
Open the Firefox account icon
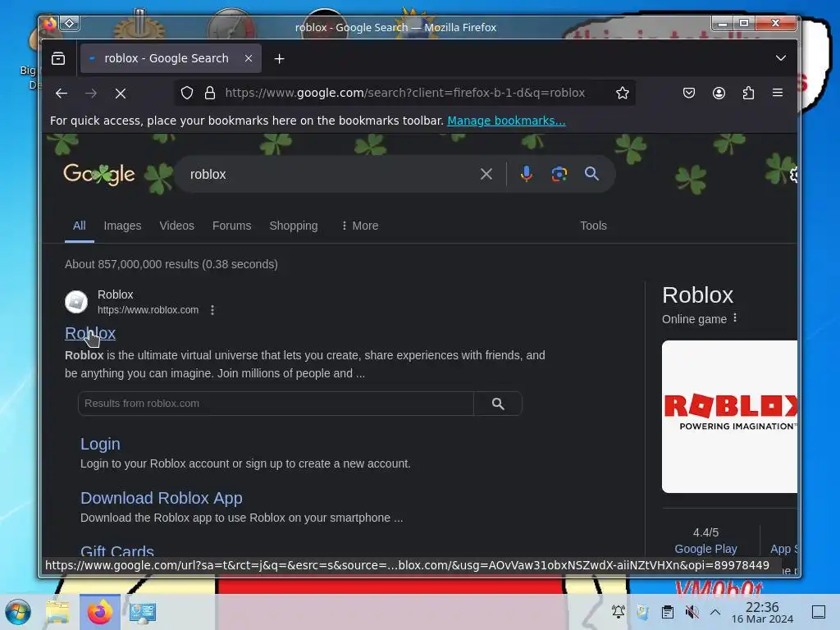[719, 94]
